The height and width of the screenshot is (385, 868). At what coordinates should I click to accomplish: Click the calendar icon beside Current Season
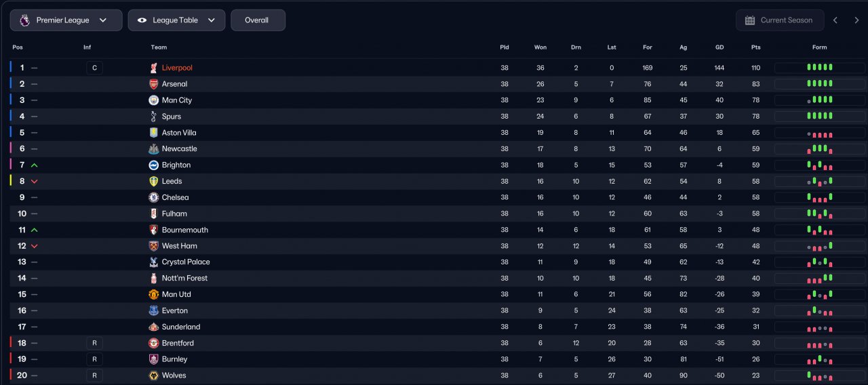(x=750, y=20)
